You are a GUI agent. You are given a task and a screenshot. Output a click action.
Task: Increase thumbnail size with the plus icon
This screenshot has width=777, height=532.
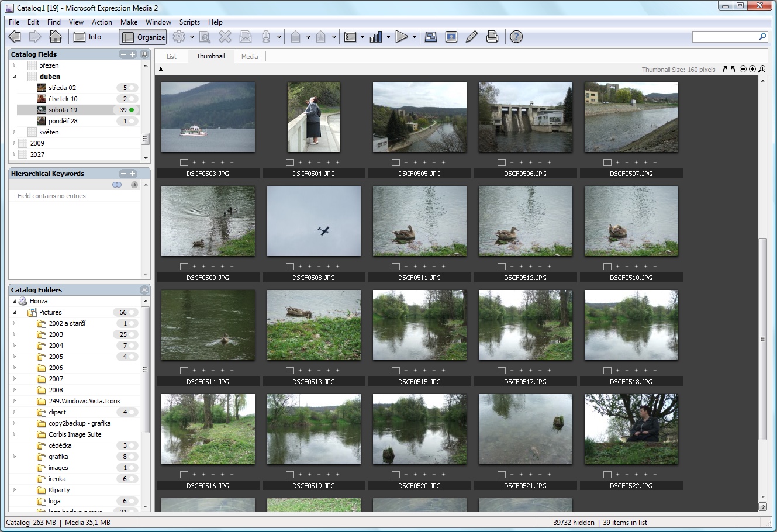click(x=752, y=70)
